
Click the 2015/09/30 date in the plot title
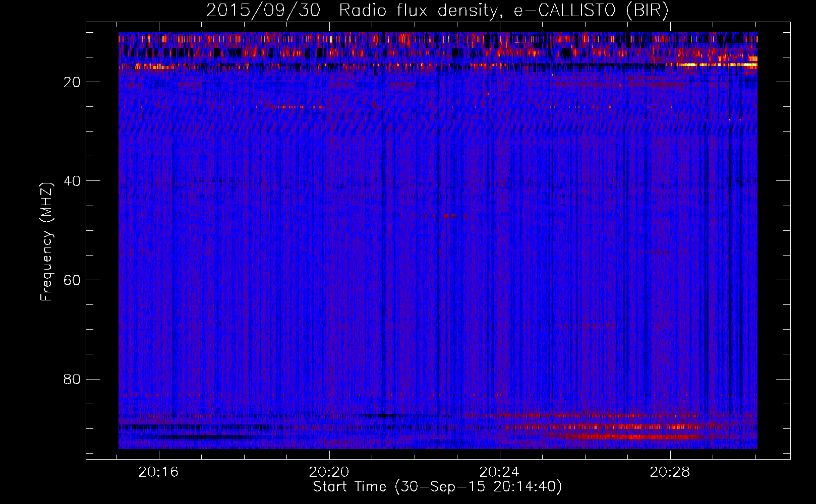point(263,11)
